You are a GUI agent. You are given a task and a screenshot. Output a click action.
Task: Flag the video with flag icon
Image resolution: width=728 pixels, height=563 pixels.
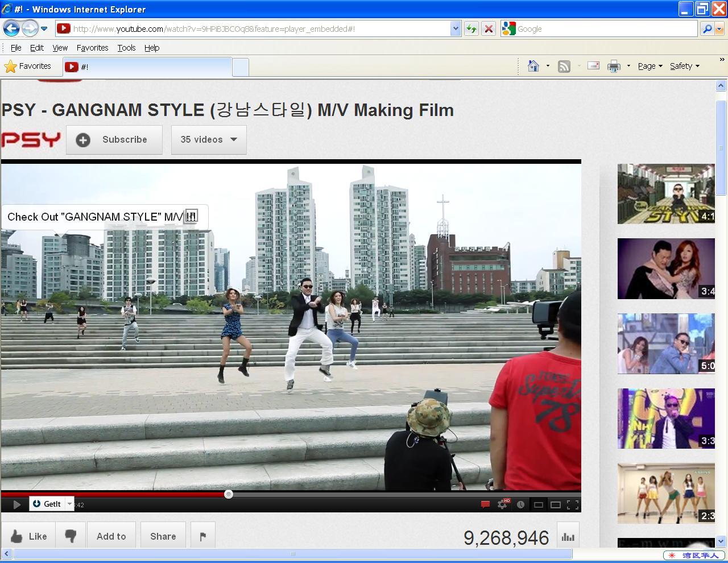pos(203,536)
